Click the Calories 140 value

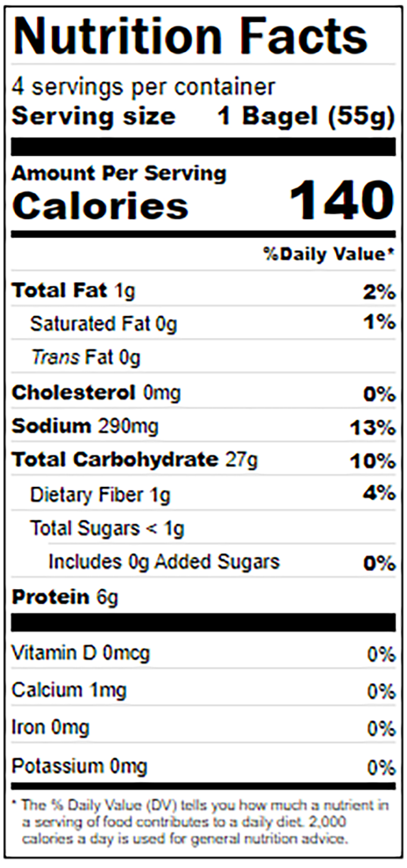[342, 201]
